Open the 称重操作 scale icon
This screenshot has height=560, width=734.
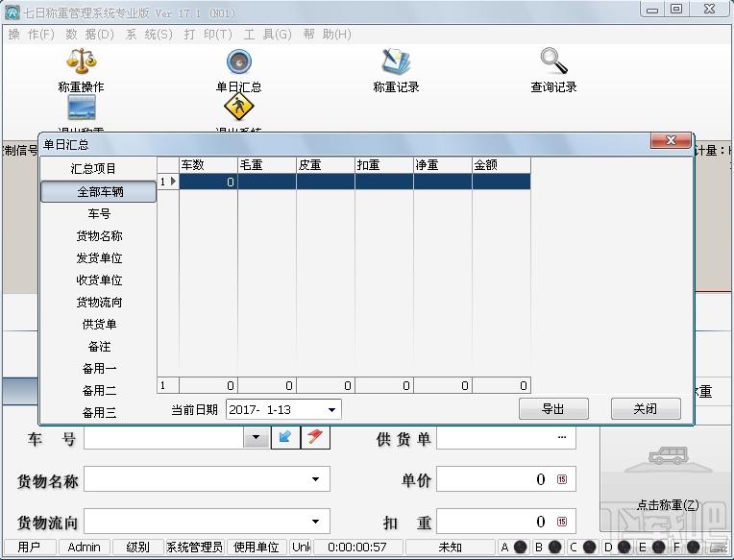pos(82,61)
